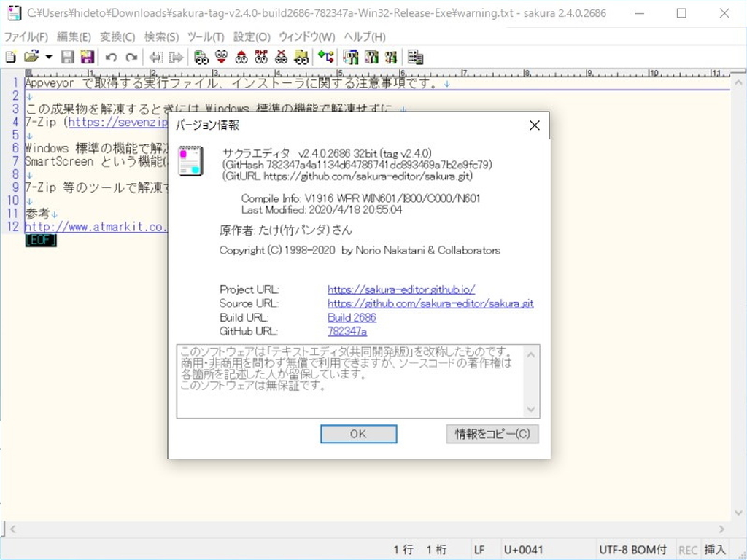Screen dimensions: 747x560
Task: Maximize the sakura editor window
Action: (x=681, y=13)
